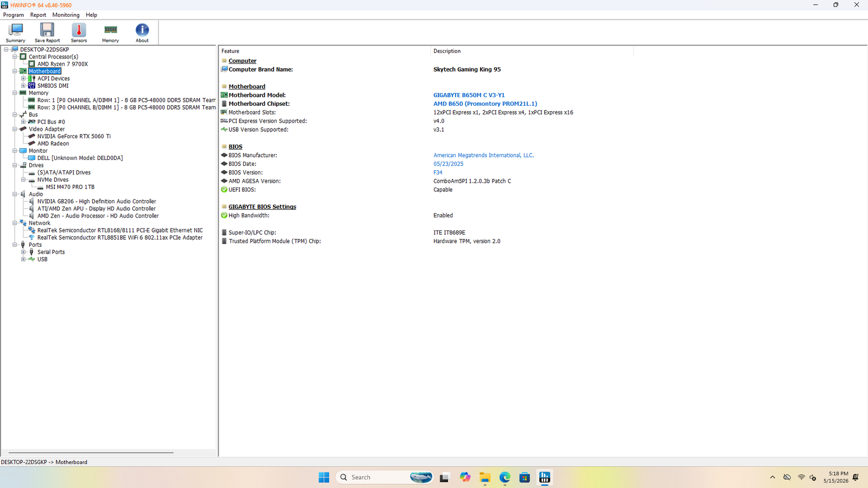Click the ITE IT8689E chip value
The height and width of the screenshot is (488, 868).
pyautogui.click(x=449, y=233)
